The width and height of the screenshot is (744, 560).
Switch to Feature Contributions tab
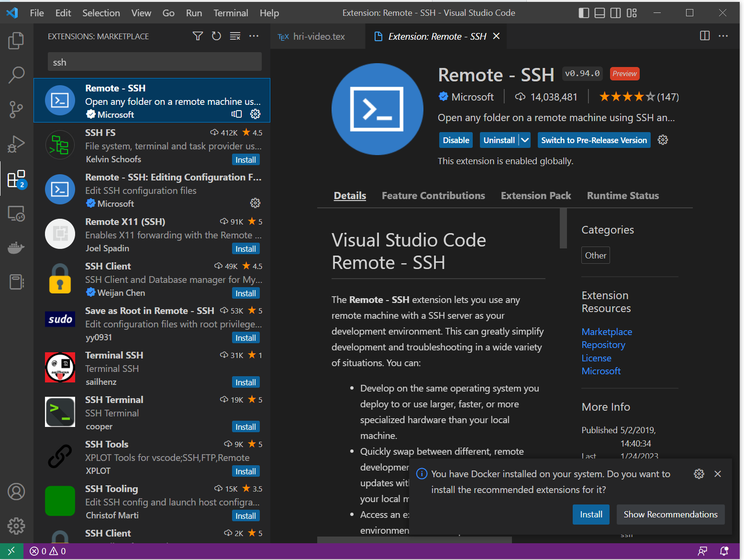point(433,195)
